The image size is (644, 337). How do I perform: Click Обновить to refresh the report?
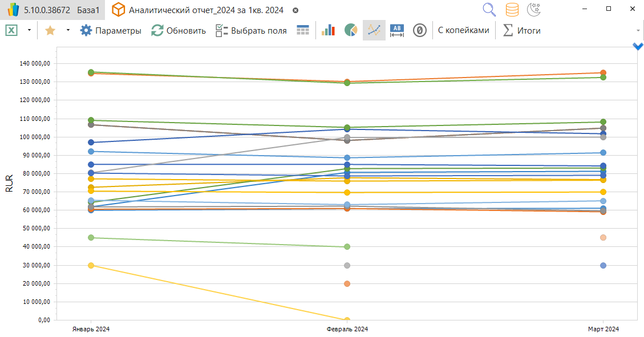pos(179,30)
